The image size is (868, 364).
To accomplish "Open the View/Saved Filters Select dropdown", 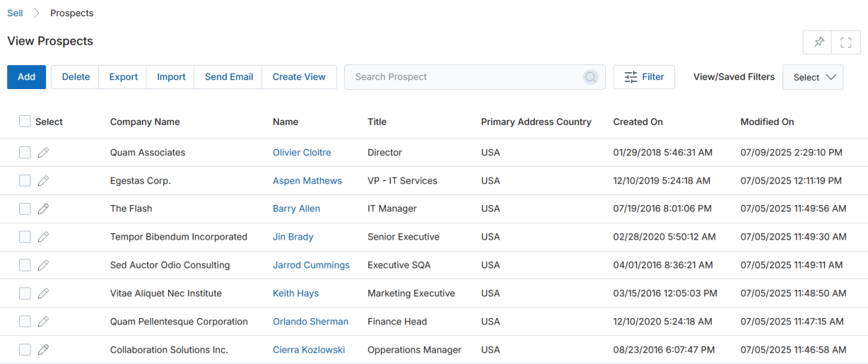I will pos(813,77).
